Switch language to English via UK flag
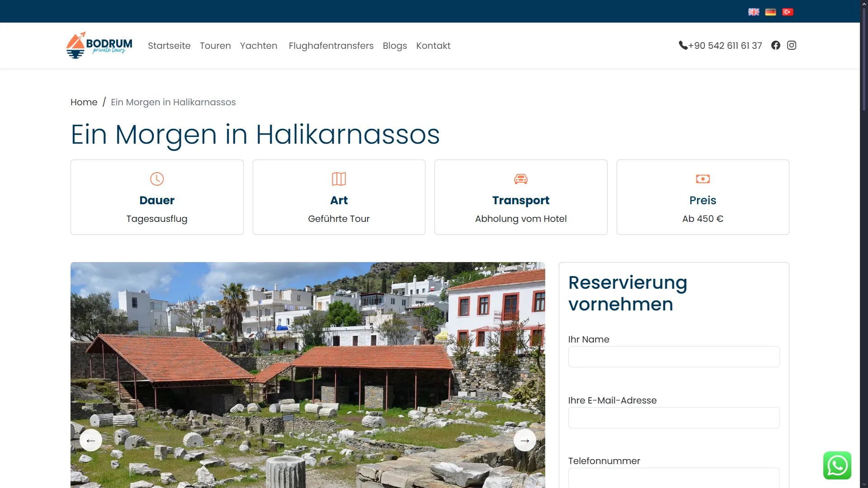Image resolution: width=868 pixels, height=488 pixels. [754, 12]
